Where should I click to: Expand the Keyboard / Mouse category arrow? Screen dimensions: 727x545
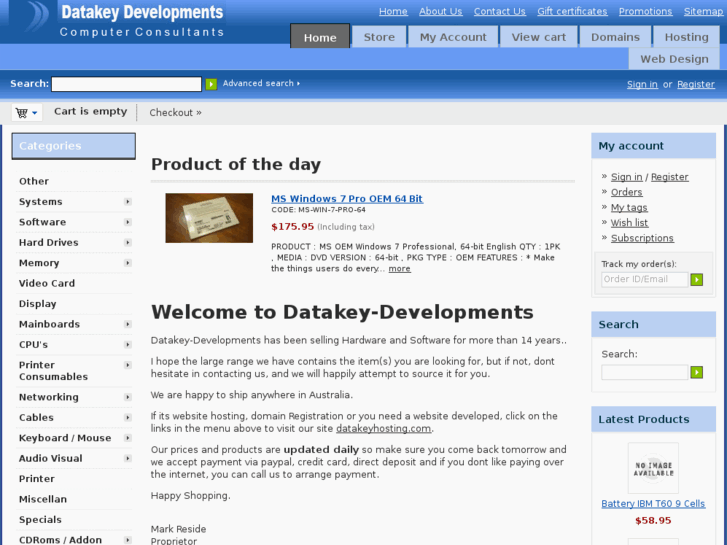[x=128, y=438]
